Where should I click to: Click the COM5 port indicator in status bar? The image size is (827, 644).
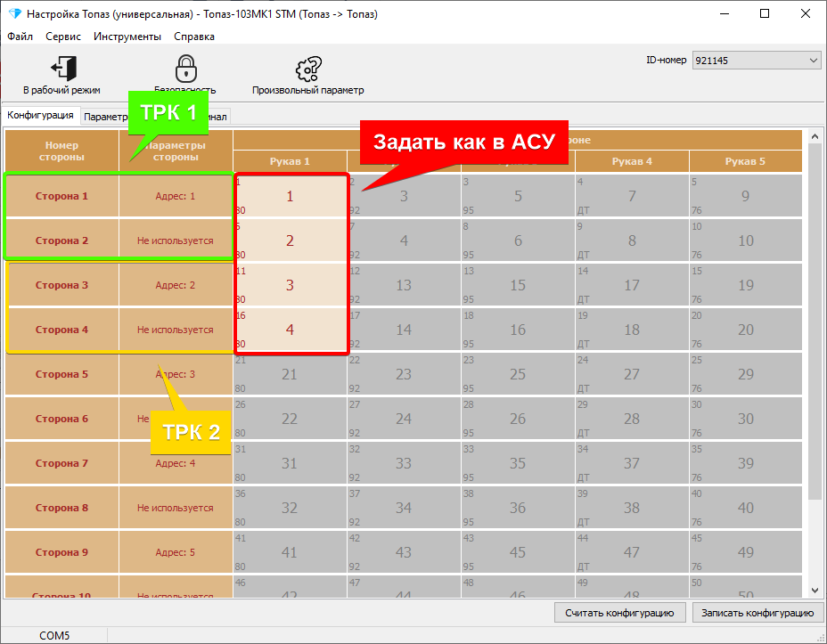tap(54, 636)
